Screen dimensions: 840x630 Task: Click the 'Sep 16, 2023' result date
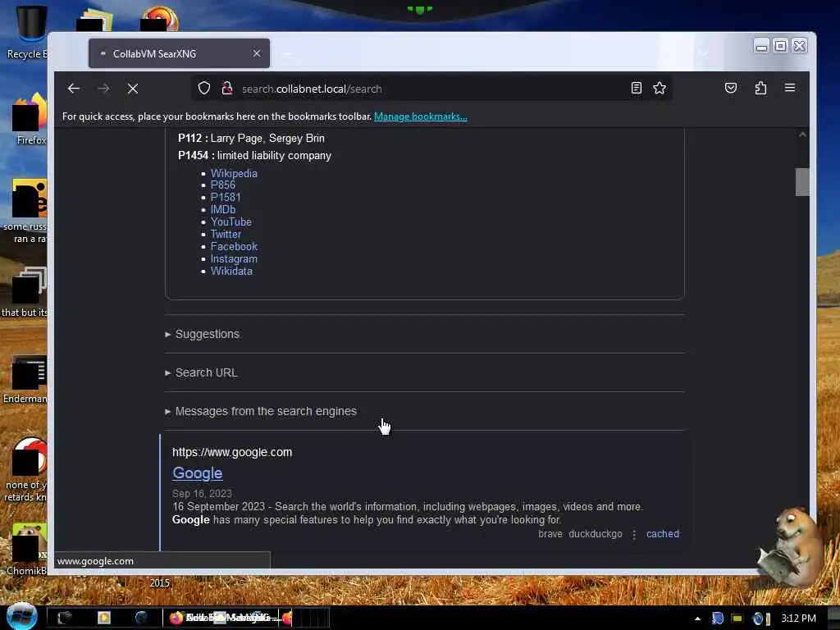(202, 493)
